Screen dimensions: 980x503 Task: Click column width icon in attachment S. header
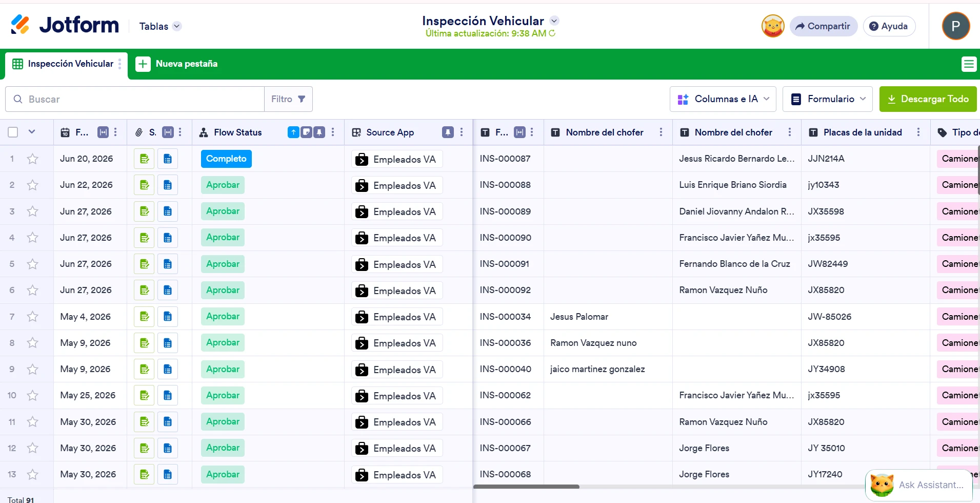point(168,132)
